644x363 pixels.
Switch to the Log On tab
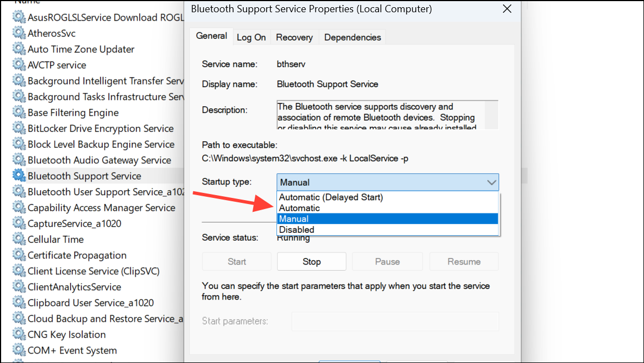[251, 37]
